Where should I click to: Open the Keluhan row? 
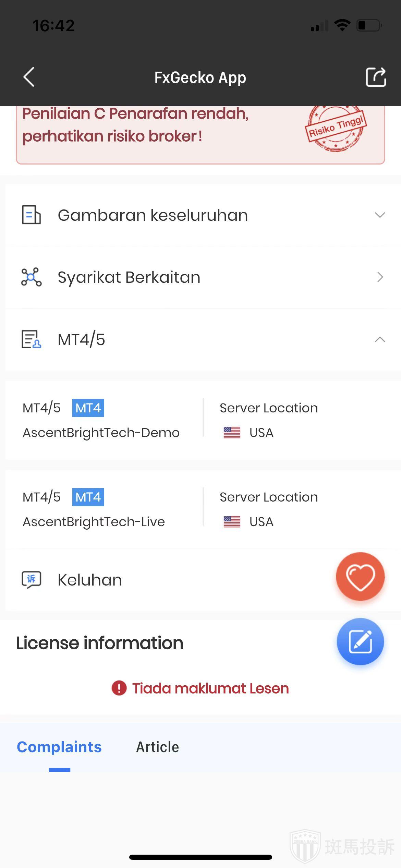90,580
